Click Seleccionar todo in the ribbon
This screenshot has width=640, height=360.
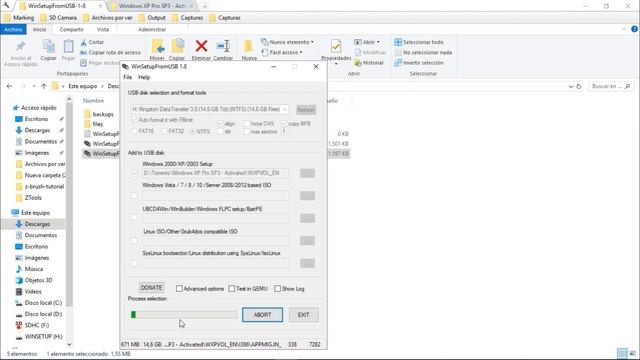click(419, 42)
